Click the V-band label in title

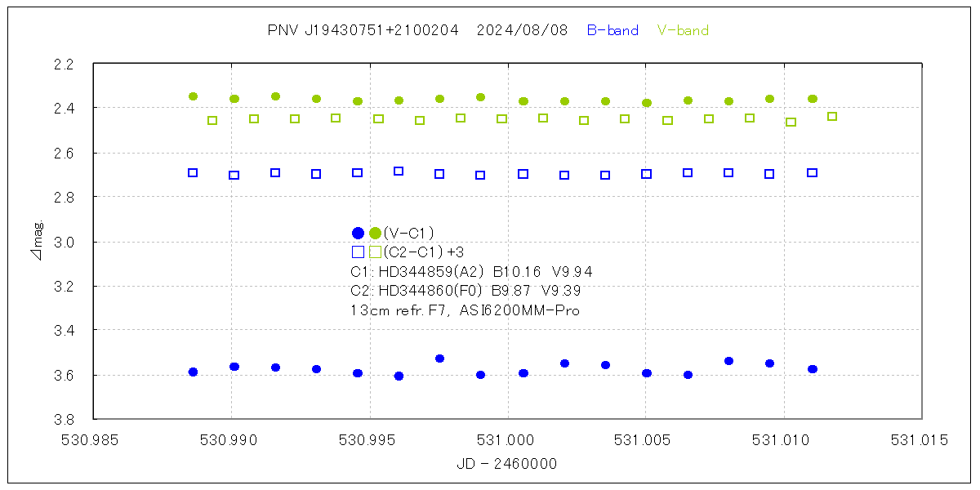683,31
